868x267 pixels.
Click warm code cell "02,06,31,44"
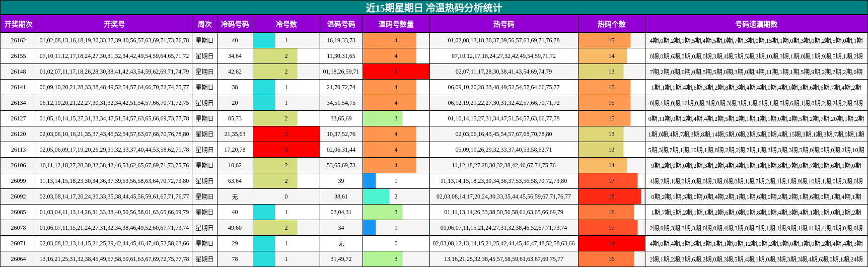tap(341, 150)
